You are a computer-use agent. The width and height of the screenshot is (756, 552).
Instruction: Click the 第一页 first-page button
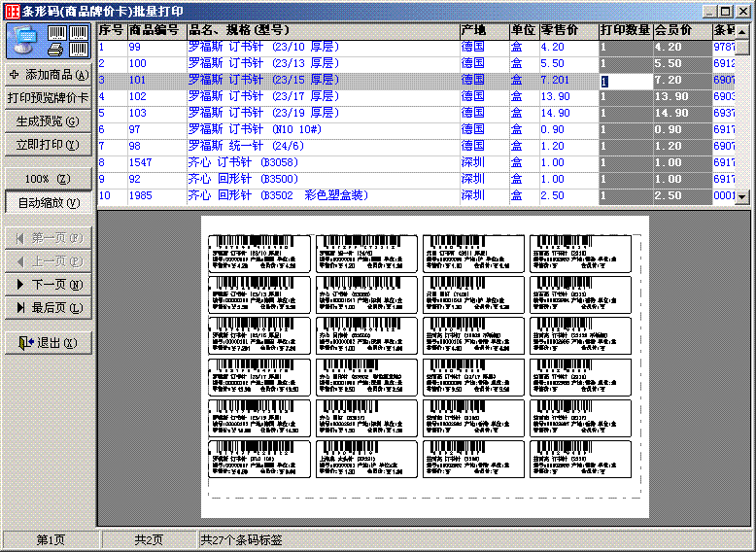coord(48,238)
